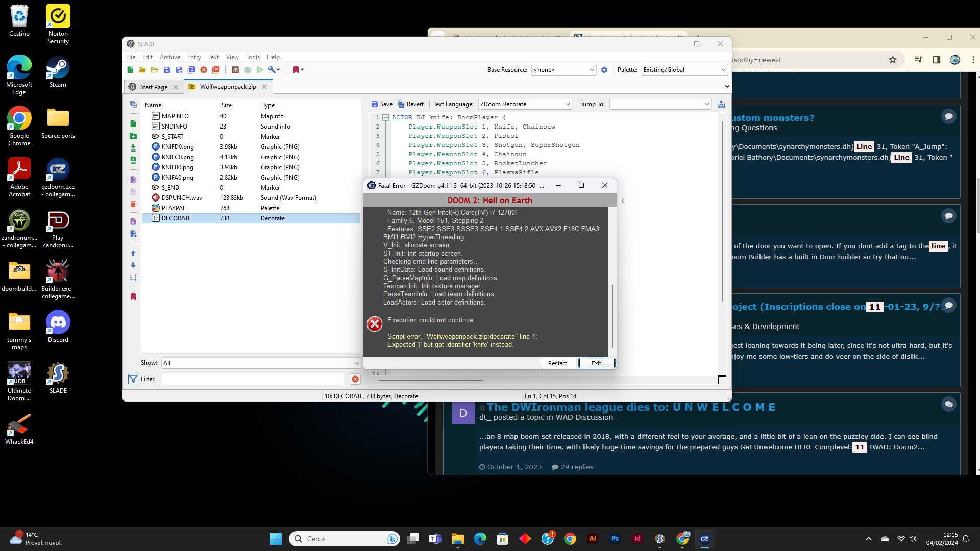Screen dimensions: 980x551
Task: Select the PLAYPAL entry
Action: coord(251,208)
